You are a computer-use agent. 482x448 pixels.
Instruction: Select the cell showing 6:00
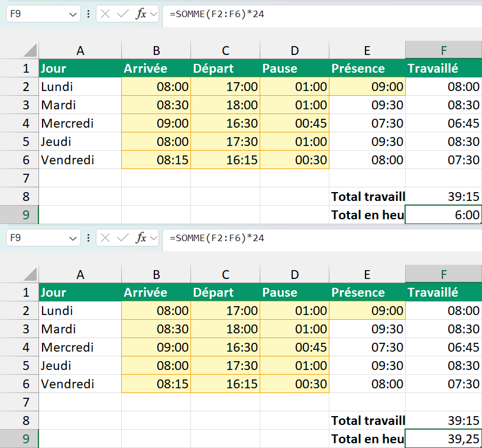[444, 215]
